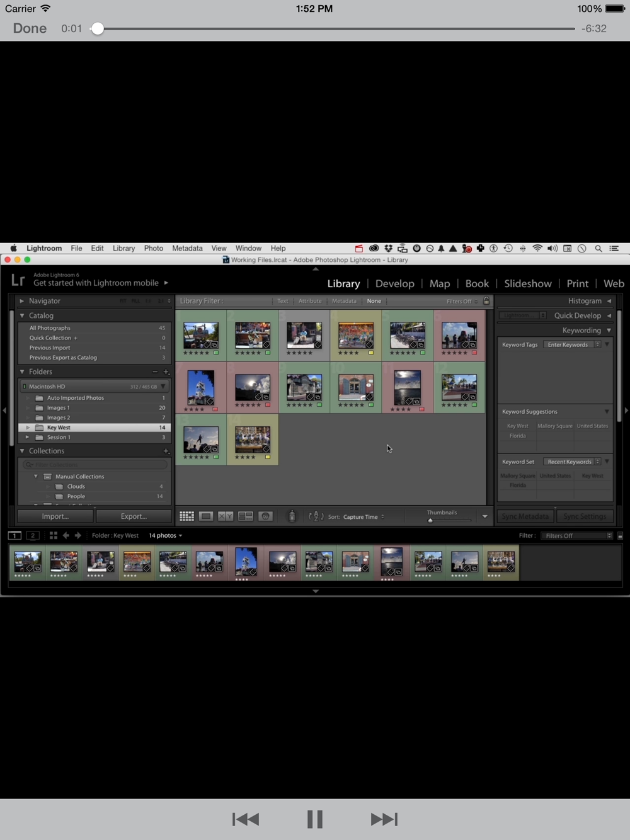Click Sync Settings button
Viewport: 630px width, 840px height.
[585, 516]
